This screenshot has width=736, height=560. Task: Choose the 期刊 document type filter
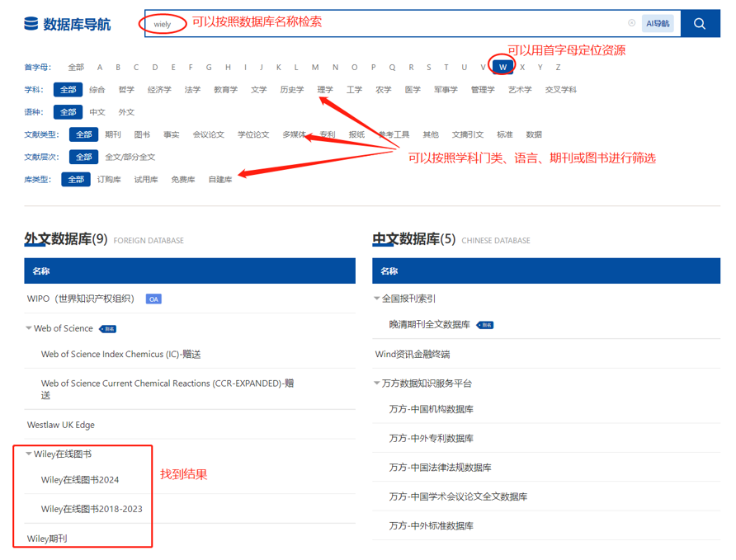(x=113, y=134)
